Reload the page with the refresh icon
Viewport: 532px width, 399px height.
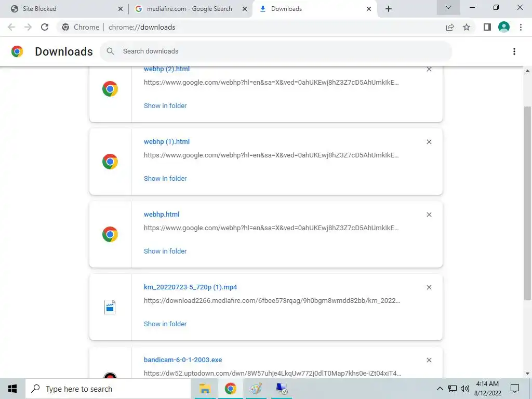tap(45, 27)
